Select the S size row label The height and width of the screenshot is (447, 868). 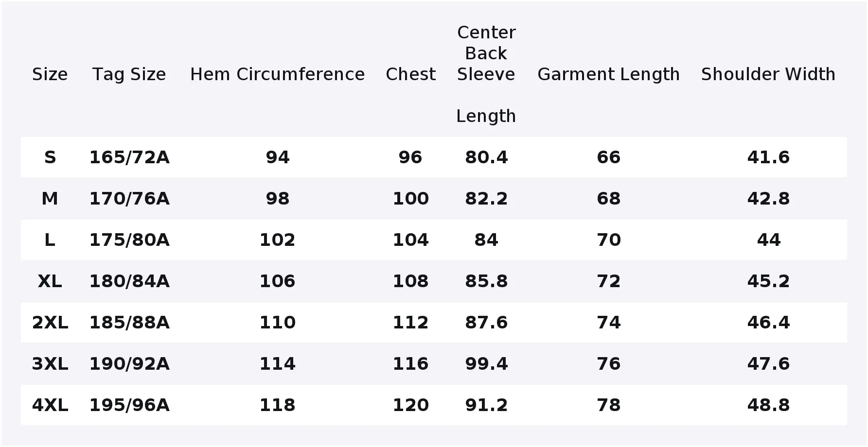[50, 157]
